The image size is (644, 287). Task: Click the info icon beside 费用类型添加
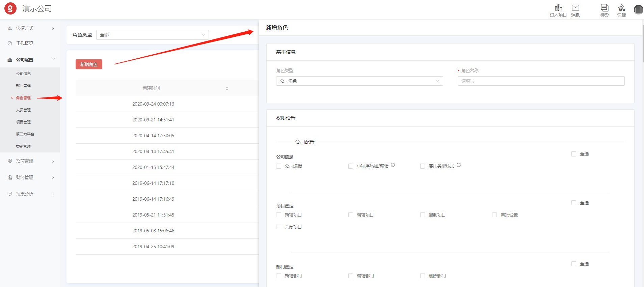coord(459,165)
